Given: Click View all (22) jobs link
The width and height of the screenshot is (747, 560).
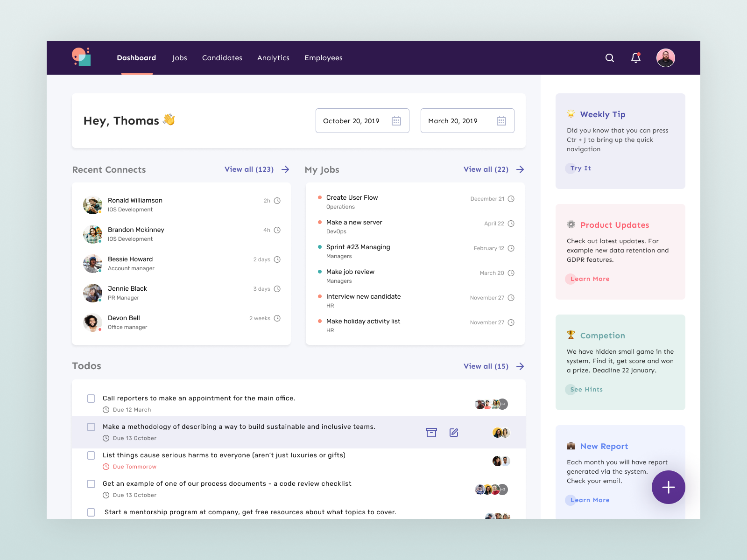Looking at the screenshot, I should pyautogui.click(x=486, y=169).
